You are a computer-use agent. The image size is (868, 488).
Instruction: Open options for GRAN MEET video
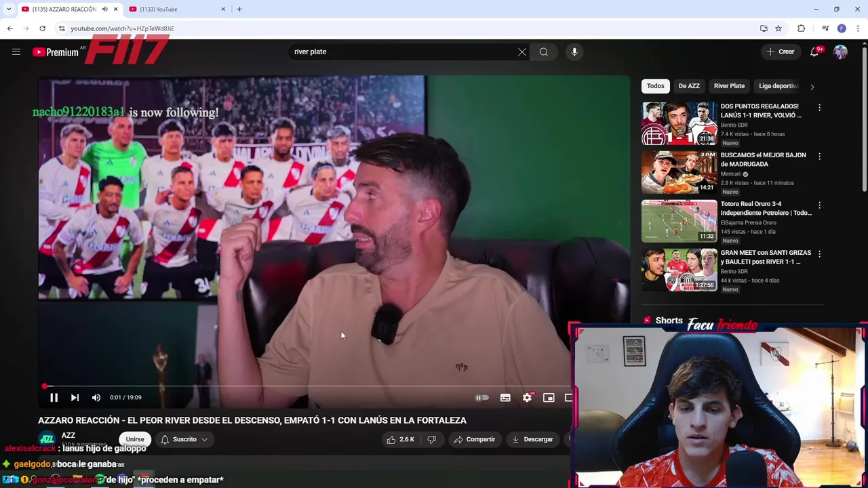click(819, 254)
